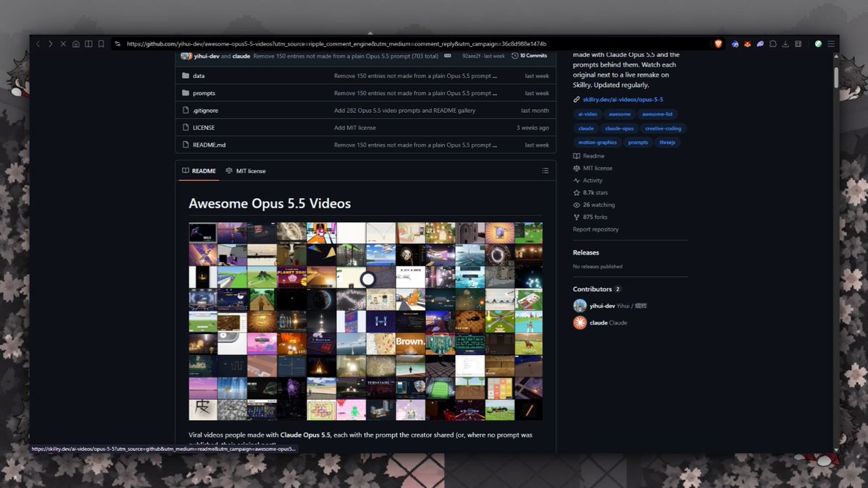Open the purple feather extension icon
The image size is (868, 488).
[760, 44]
